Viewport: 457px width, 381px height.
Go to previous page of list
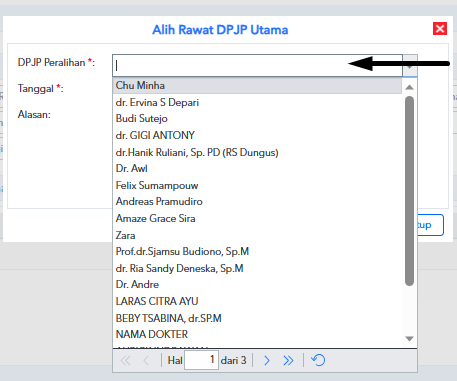(146, 360)
